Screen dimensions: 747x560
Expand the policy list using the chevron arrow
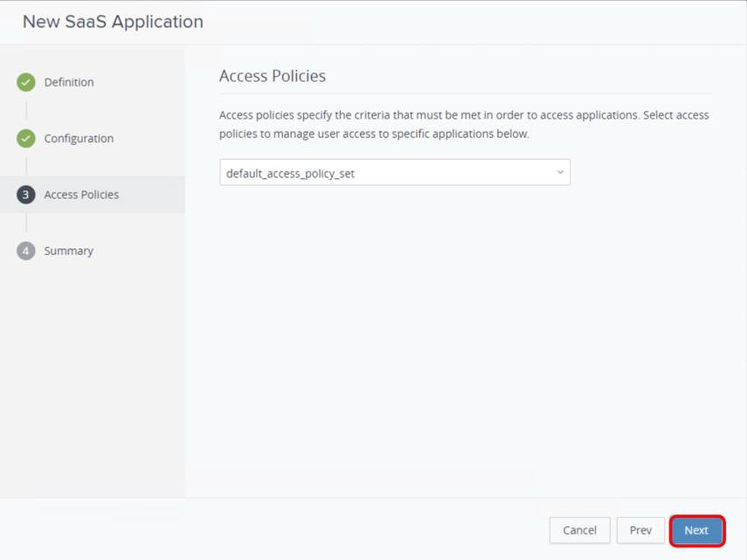click(x=559, y=172)
